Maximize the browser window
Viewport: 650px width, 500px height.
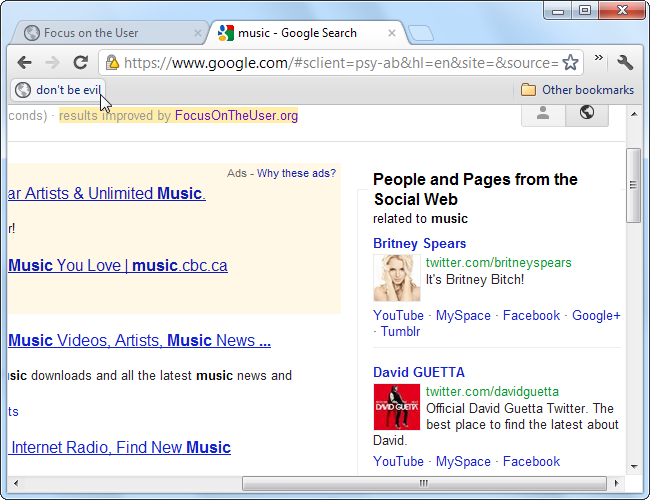pos(585,10)
